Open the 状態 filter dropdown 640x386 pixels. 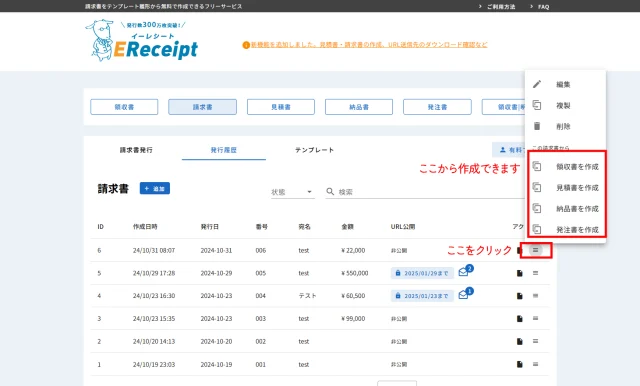(x=293, y=192)
